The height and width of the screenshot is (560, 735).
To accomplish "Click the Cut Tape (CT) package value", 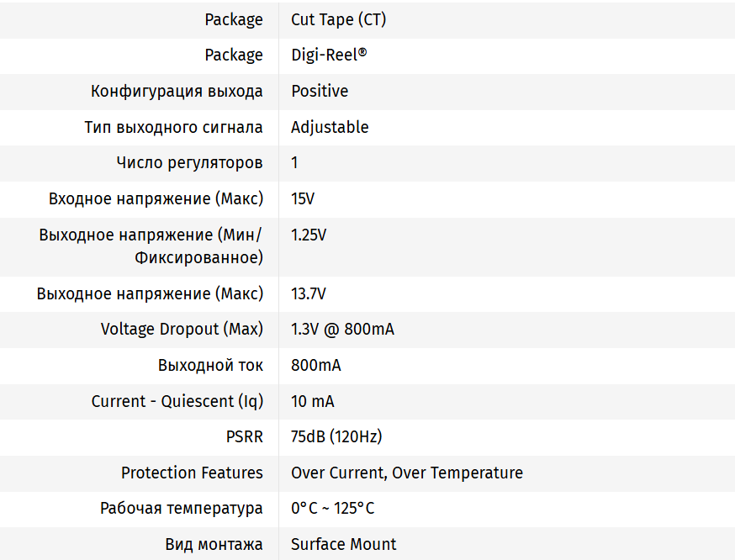I will [x=338, y=19].
